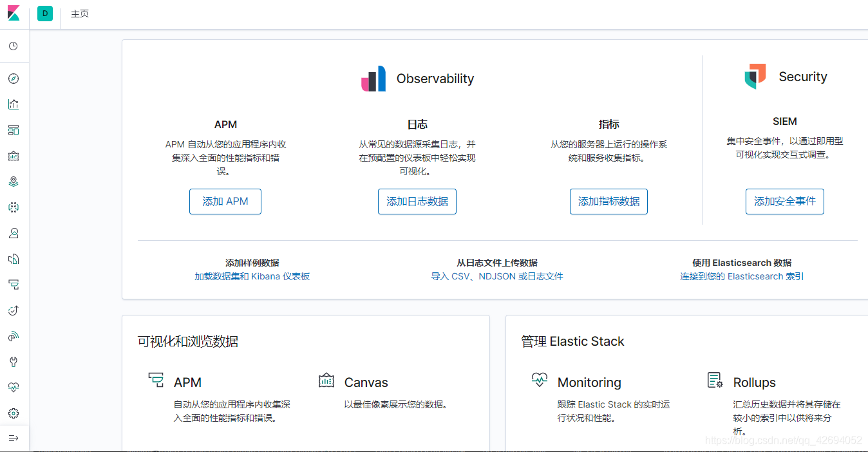Screen dimensions: 868x452
Task: Open the 加载数据集和 Kibana 仪表板 link
Action: (x=252, y=276)
